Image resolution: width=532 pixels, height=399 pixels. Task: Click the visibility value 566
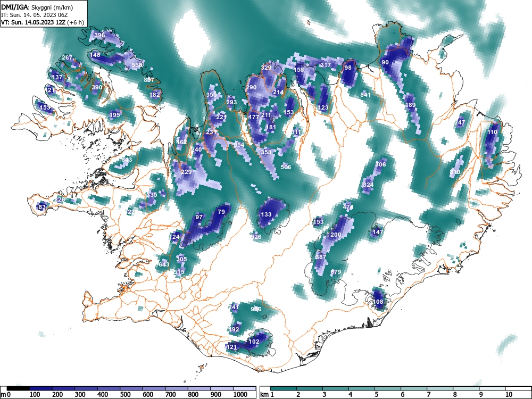pos(286,167)
